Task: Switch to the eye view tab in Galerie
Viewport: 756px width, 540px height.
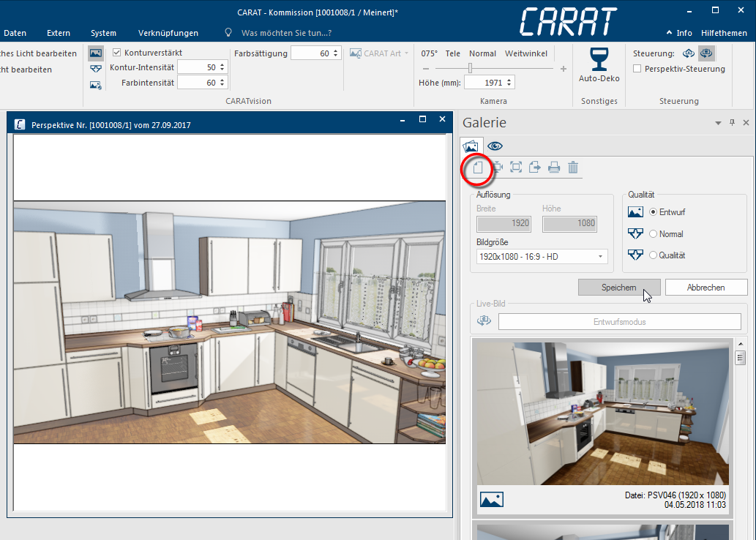Action: click(495, 146)
